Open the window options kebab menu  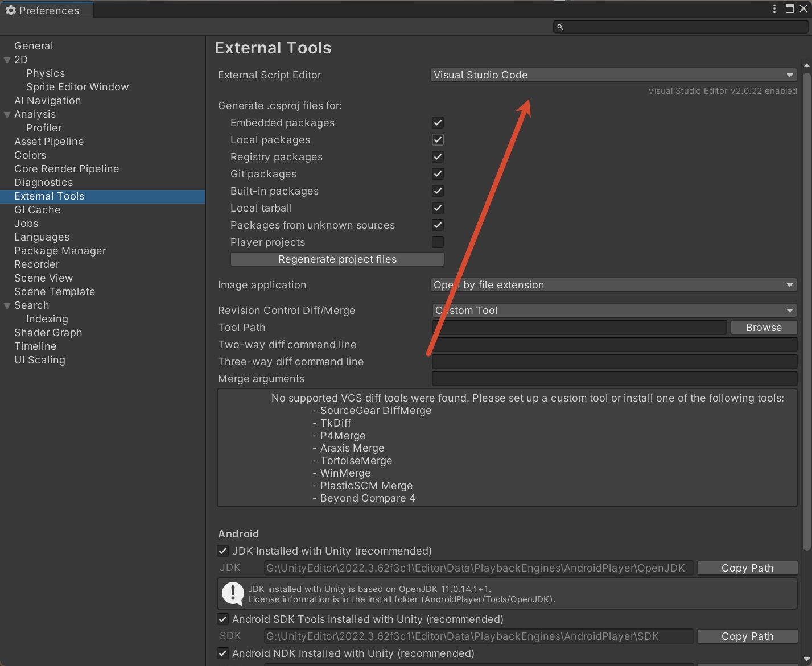(x=774, y=9)
